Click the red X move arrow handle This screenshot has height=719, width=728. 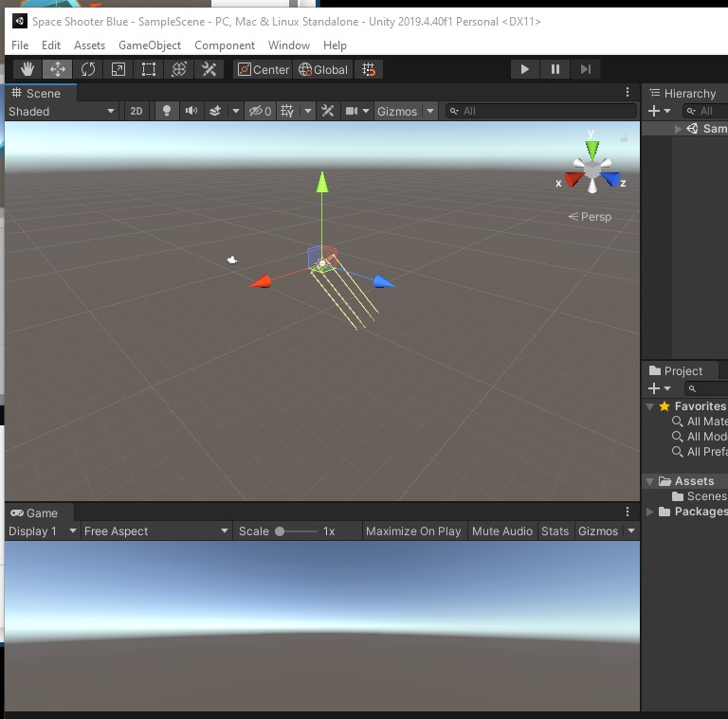point(262,281)
